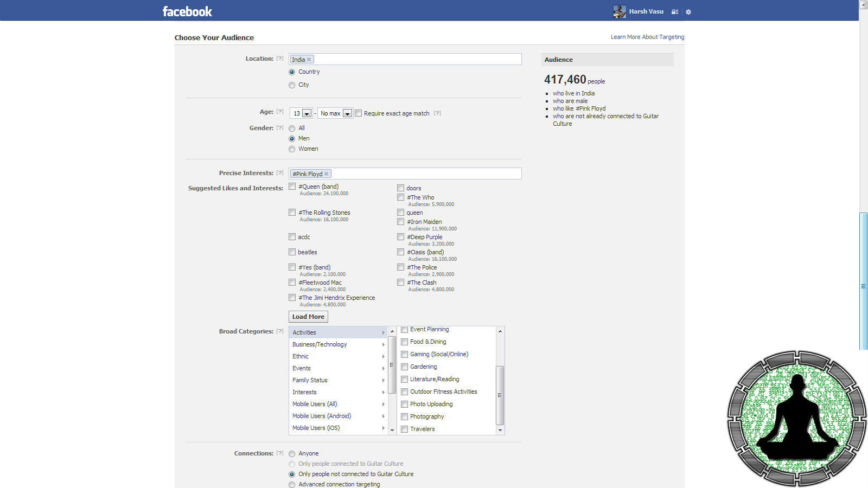Check the Gaming (Social/Online) category
868x488 pixels.
405,355
